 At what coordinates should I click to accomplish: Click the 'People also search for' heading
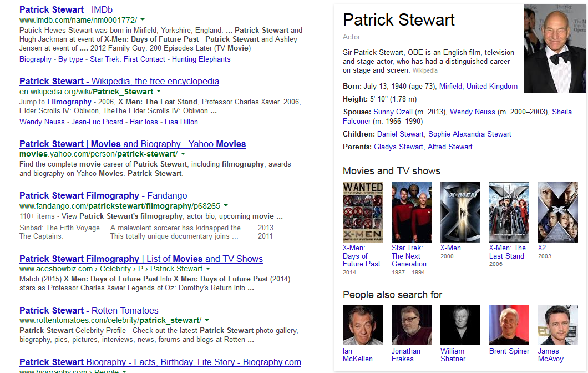pos(393,295)
